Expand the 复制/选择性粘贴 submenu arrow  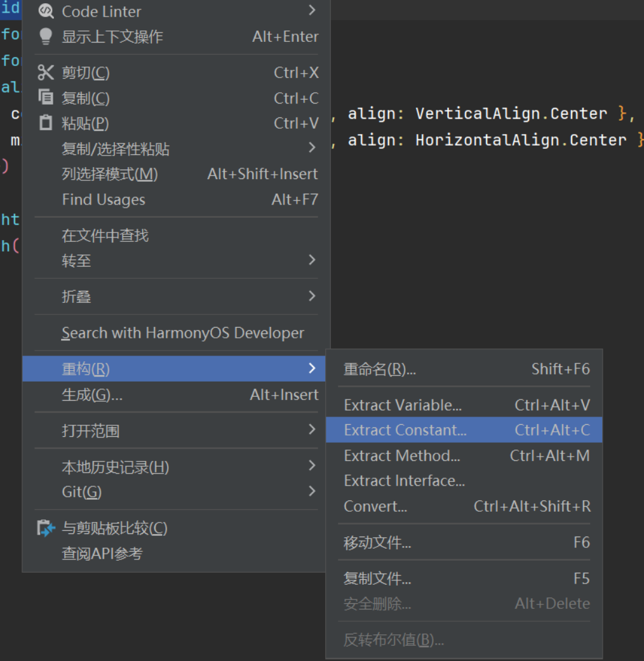[x=312, y=148]
